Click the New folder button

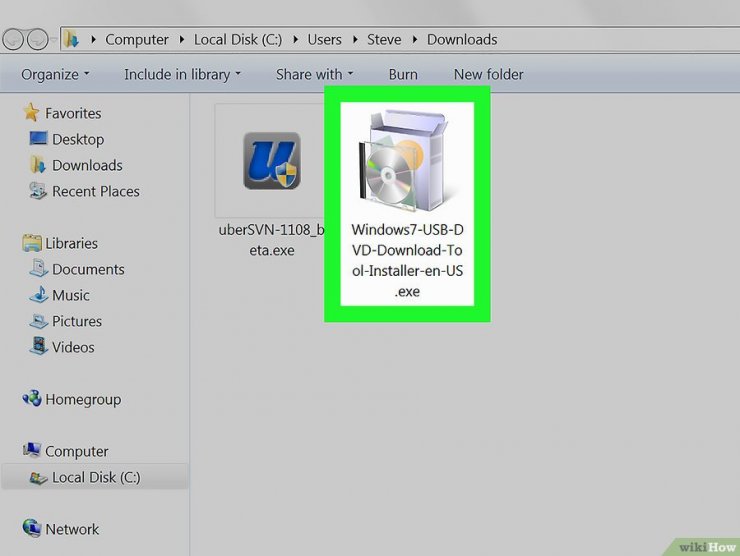[488, 75]
